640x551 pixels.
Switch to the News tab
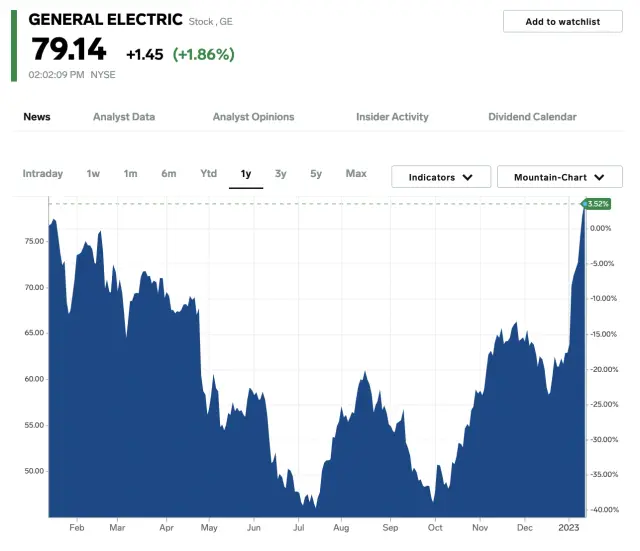[37, 117]
